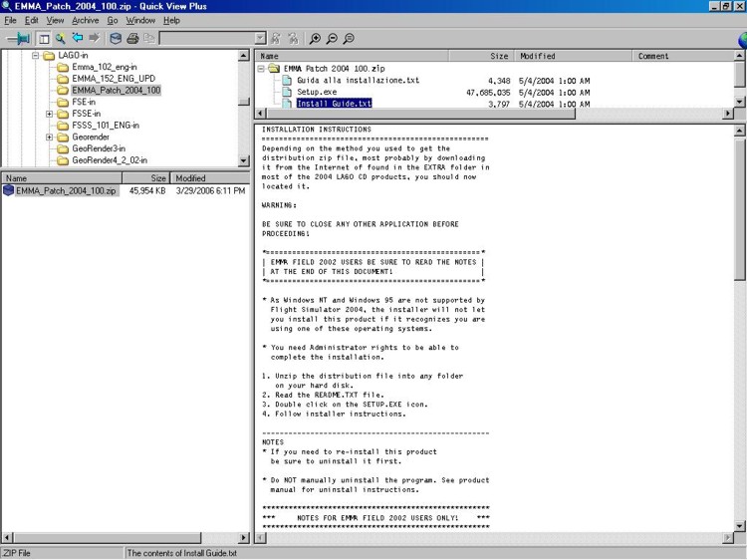Click the zip file icon in file list
This screenshot has height=560, width=747.
click(8, 190)
